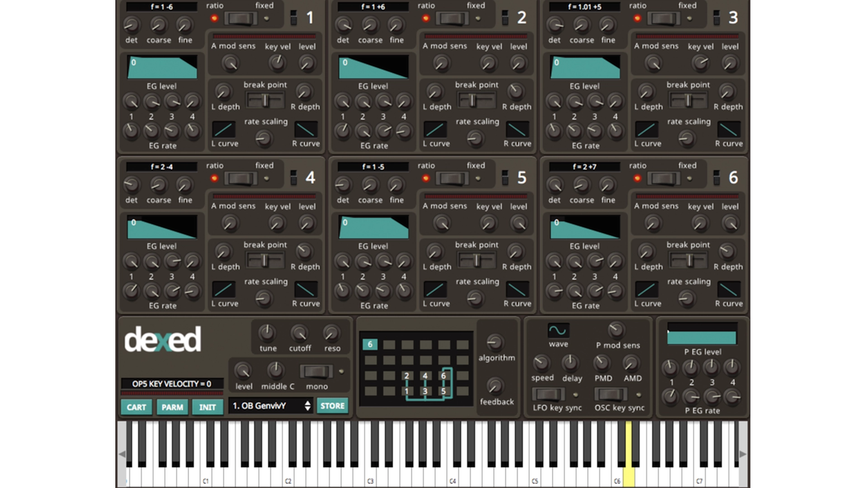The height and width of the screenshot is (488, 868).
Task: Click operator 1 L curve icon
Action: (x=224, y=130)
